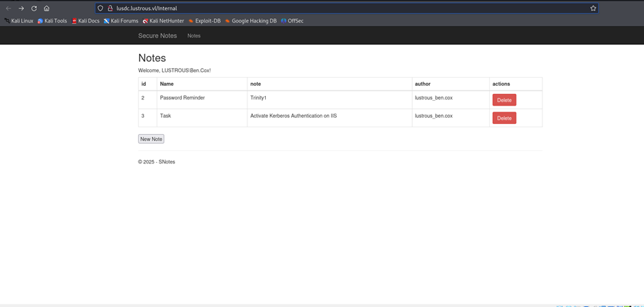Open OffSec bookmark
Screen dimensions: 644x307
click(x=292, y=21)
